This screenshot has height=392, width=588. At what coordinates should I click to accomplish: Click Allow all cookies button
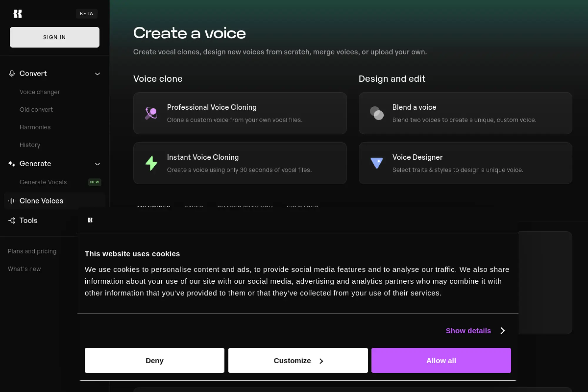tap(441, 361)
